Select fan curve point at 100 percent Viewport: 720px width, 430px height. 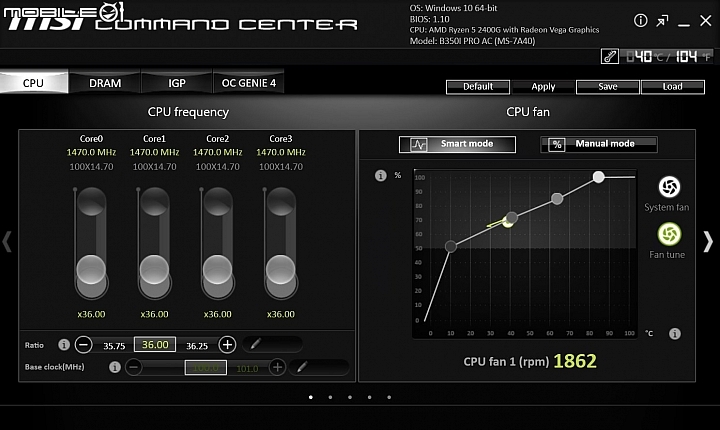pos(598,177)
